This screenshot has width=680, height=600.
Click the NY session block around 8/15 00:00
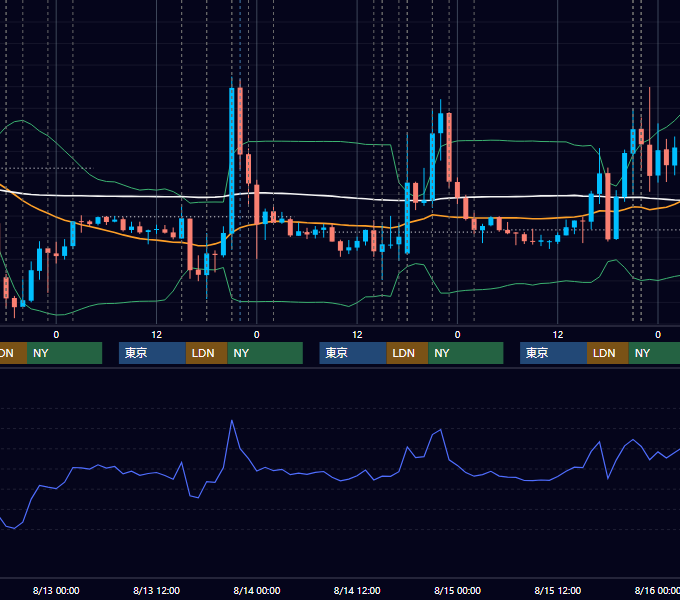[465, 353]
